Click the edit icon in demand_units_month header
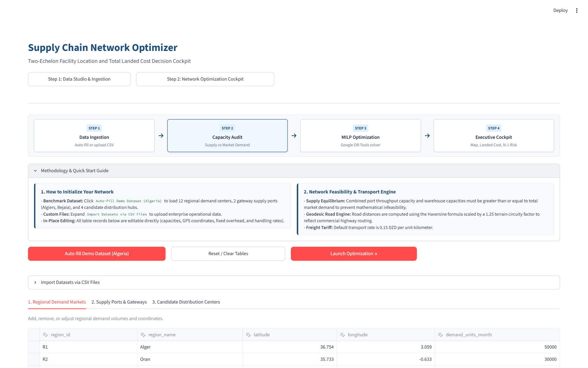Screen dimensions: 588x368 click(x=441, y=335)
